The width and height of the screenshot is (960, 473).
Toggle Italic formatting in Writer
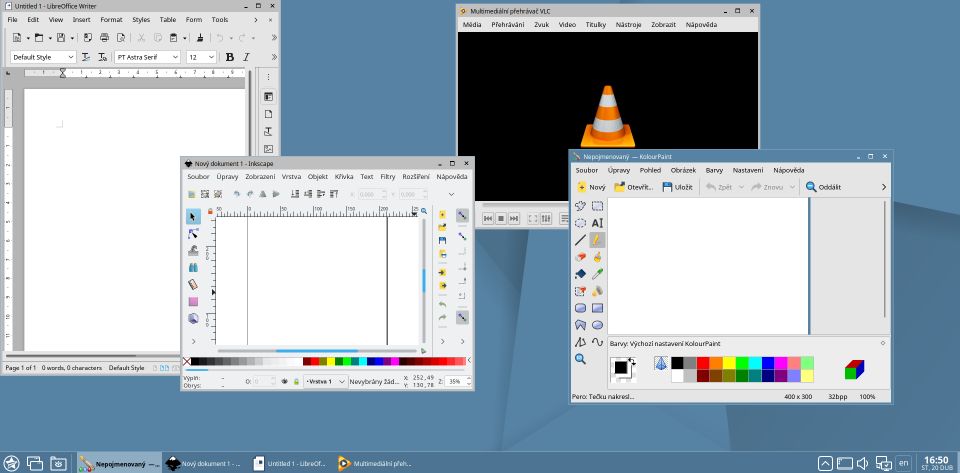[x=246, y=57]
